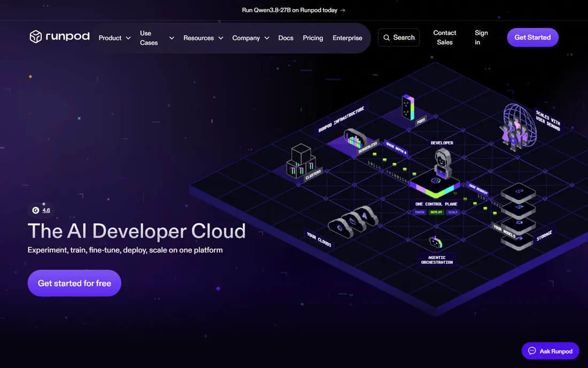Select the Developer figure in the diagram

pyautogui.click(x=443, y=163)
